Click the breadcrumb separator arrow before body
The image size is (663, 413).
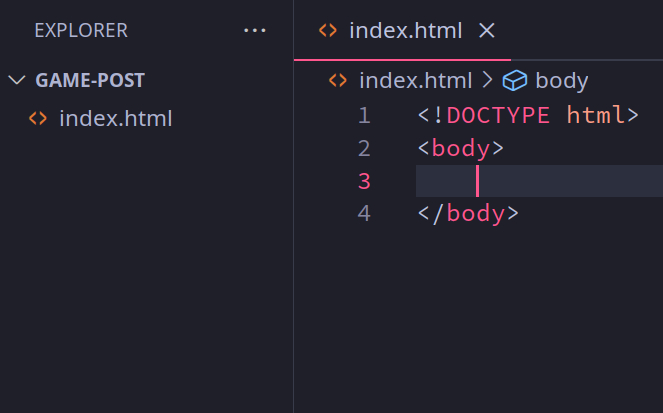(x=488, y=81)
